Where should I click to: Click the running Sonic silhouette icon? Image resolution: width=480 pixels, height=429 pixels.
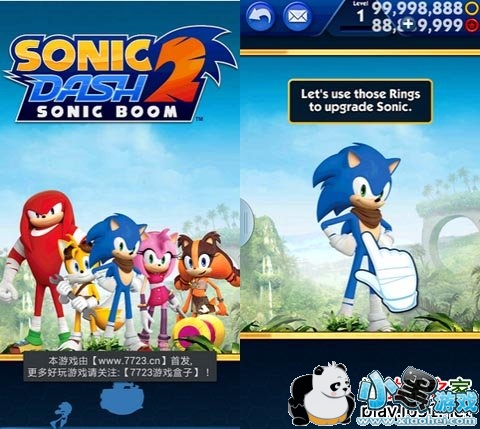click(63, 413)
